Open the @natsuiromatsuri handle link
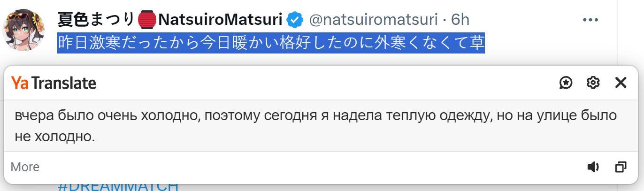Image resolution: width=644 pixels, height=191 pixels. point(373,20)
